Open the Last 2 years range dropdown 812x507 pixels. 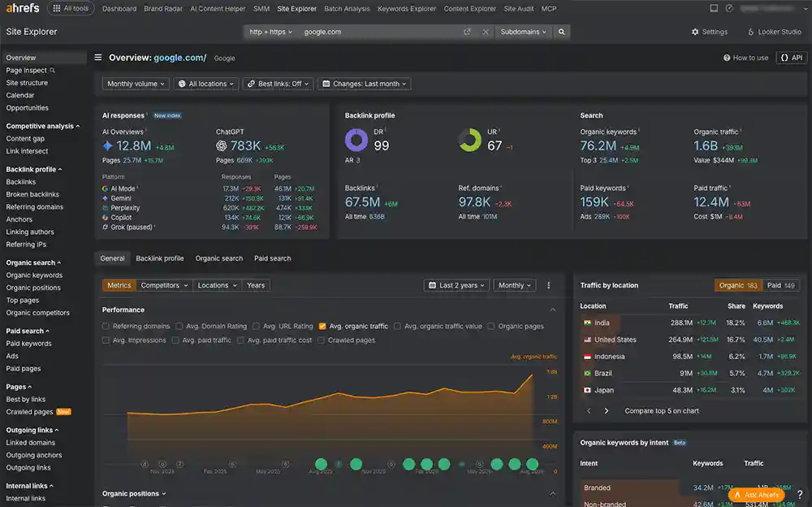tap(456, 285)
